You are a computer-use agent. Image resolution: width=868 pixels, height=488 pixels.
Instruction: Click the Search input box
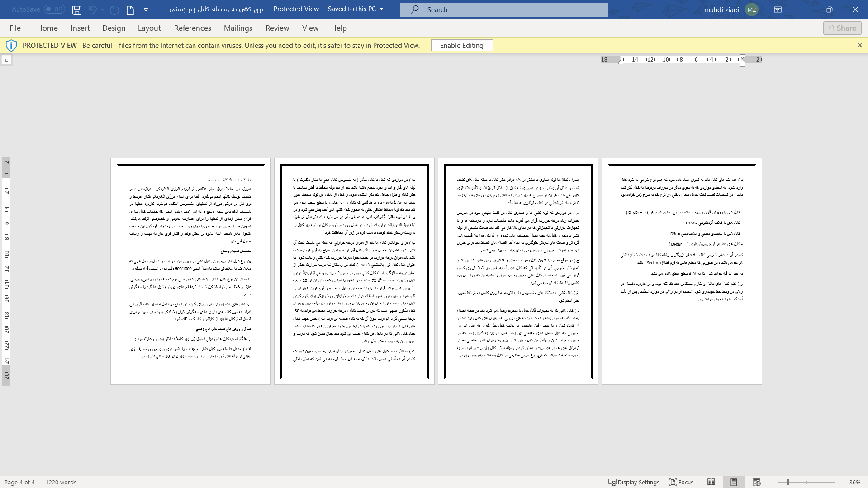coord(503,9)
